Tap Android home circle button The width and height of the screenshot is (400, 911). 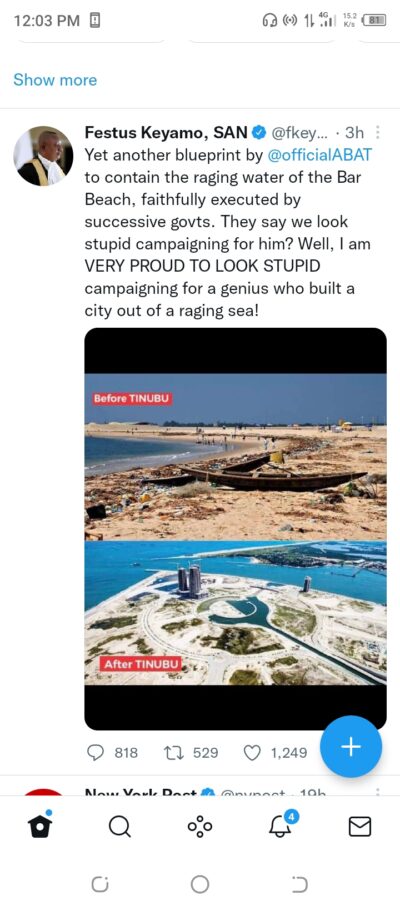tap(200, 885)
